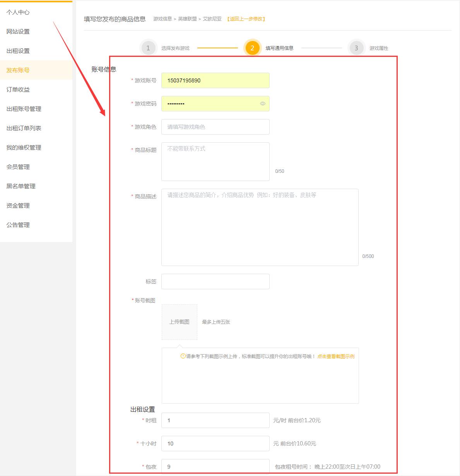Click the 时租 hourly rate field showing 1
460x476 pixels.
click(215, 420)
